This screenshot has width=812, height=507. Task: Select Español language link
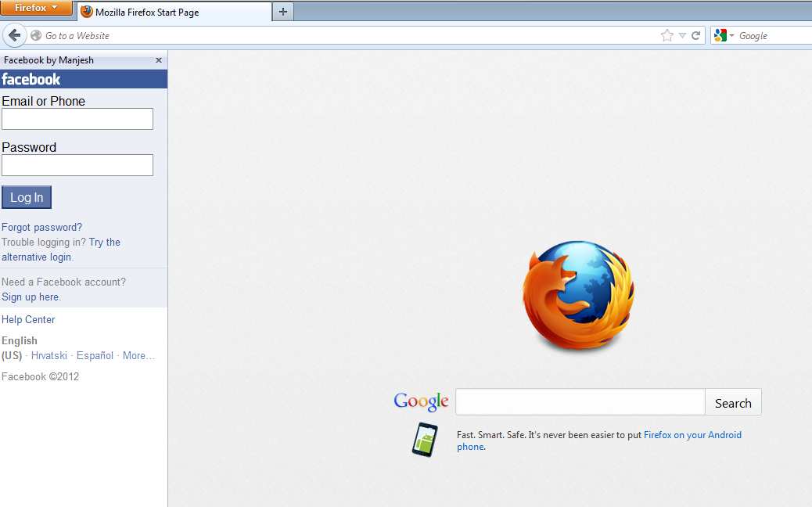[x=95, y=355]
